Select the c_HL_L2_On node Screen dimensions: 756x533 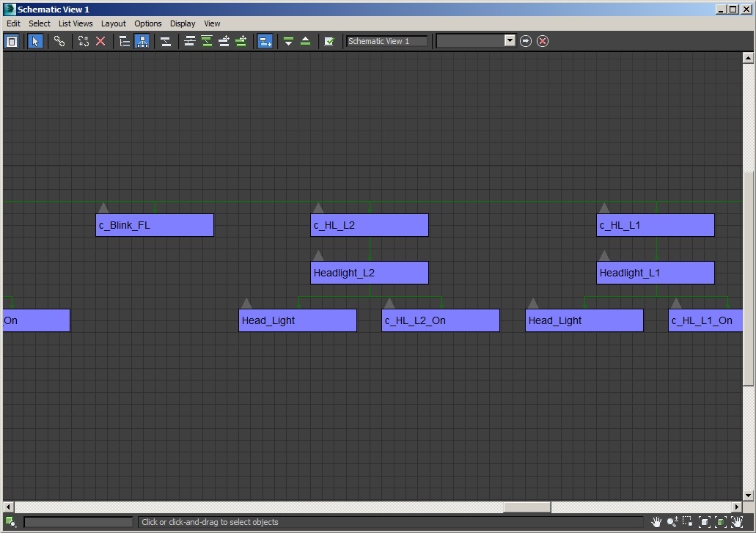[x=440, y=320]
